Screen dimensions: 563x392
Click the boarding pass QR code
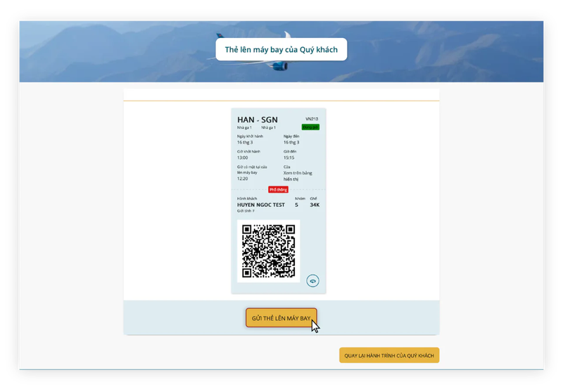(x=269, y=251)
